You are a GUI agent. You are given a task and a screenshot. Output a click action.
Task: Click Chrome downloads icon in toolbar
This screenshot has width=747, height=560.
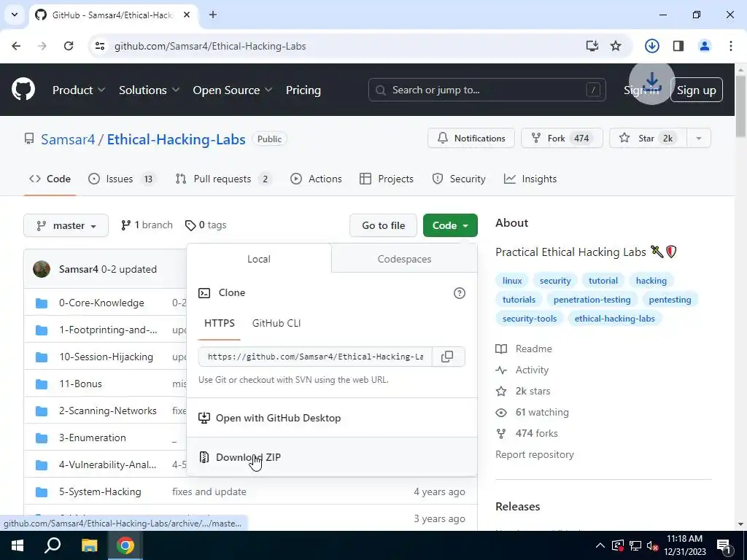(651, 46)
